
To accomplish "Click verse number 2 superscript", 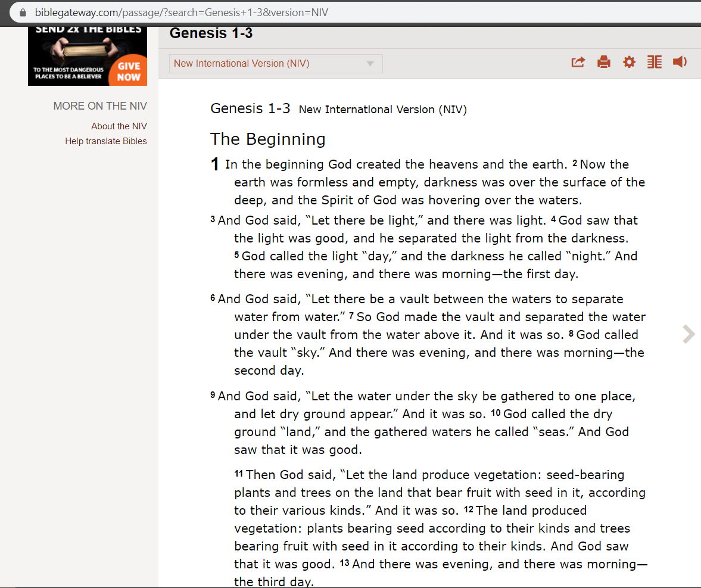I will coord(575,163).
